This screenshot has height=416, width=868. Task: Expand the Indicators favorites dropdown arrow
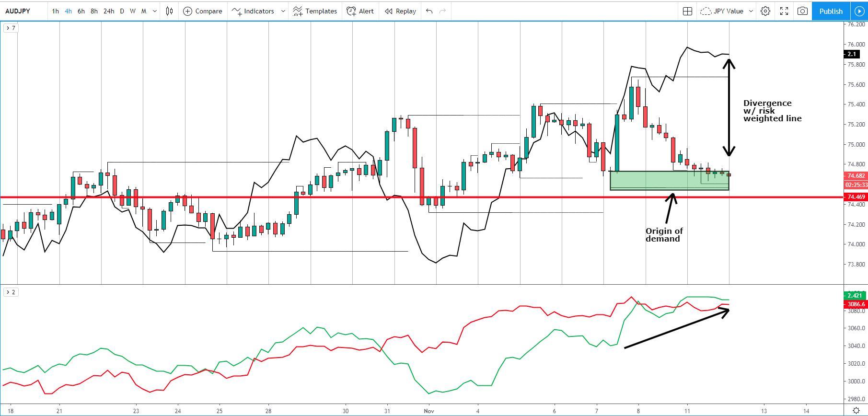pyautogui.click(x=283, y=11)
